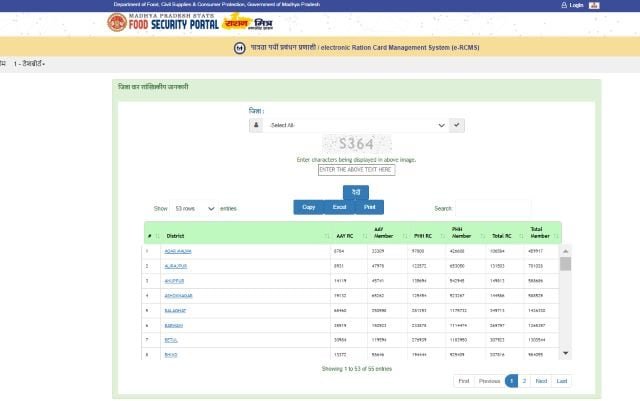Open the Show 53 rows dropdown

point(194,209)
